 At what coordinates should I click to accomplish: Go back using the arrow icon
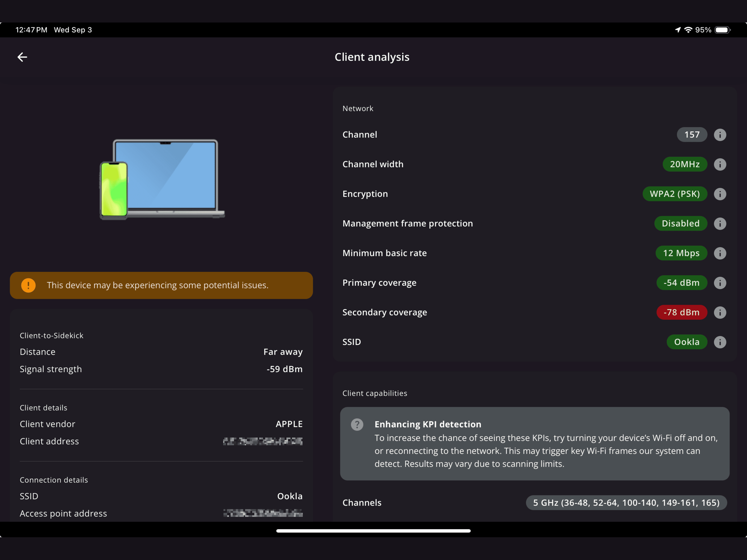click(x=22, y=57)
